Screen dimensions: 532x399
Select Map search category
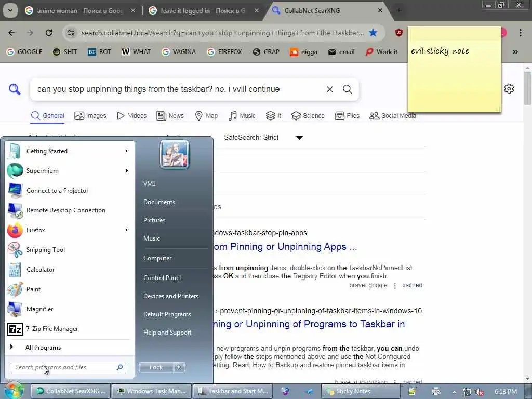point(206,116)
